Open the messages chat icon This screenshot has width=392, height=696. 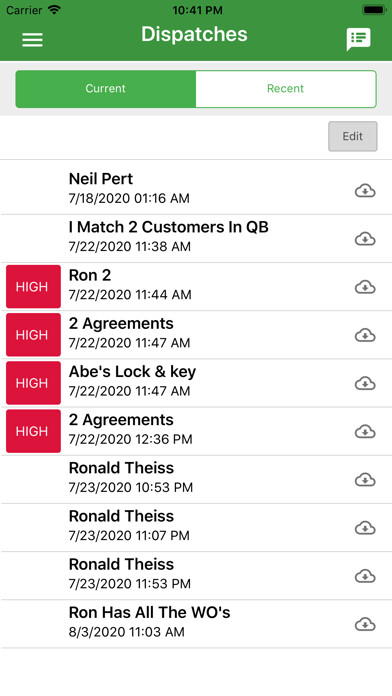358,39
